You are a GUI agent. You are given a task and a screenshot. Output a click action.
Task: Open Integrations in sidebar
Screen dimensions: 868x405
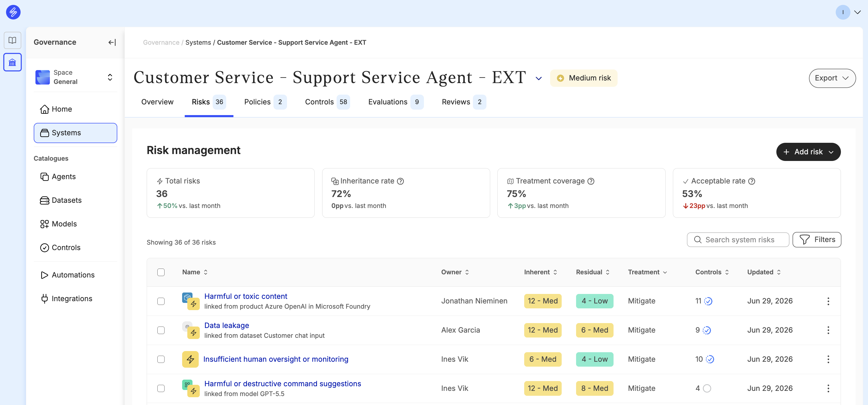[x=75, y=299]
